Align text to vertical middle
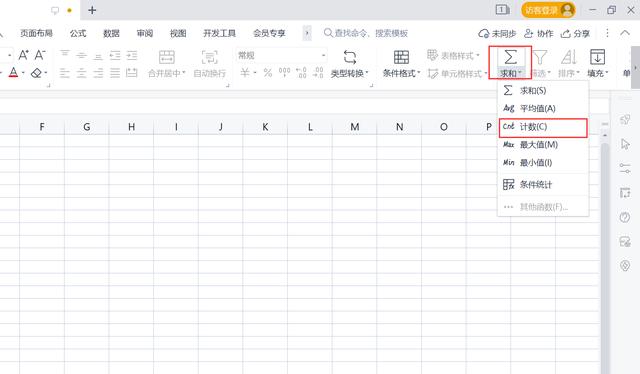640x374 pixels. click(81, 55)
